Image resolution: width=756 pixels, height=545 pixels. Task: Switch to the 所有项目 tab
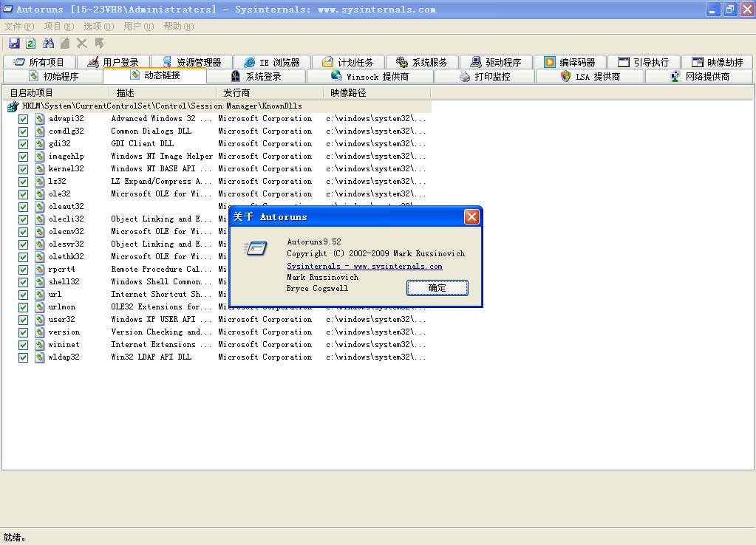[x=39, y=62]
